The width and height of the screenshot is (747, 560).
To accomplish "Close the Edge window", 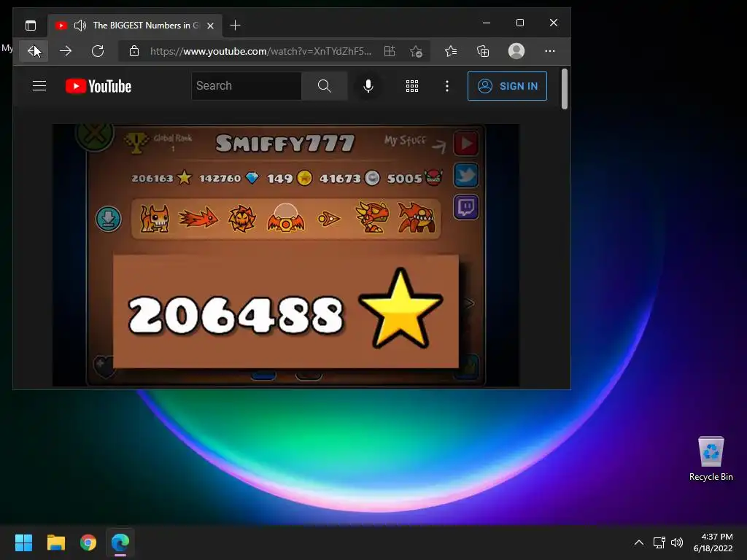I will point(553,23).
